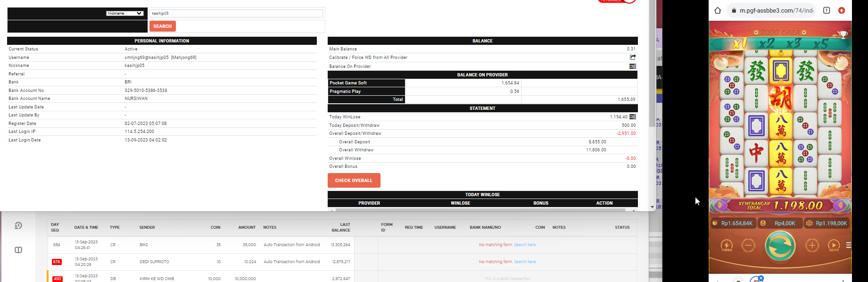Click the browser home icon in game window
The height and width of the screenshot is (282, 868).
[x=718, y=10]
